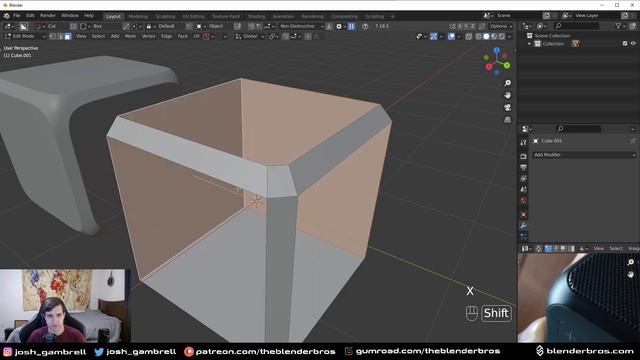
Task: Open the Edit menu
Action: (30, 16)
